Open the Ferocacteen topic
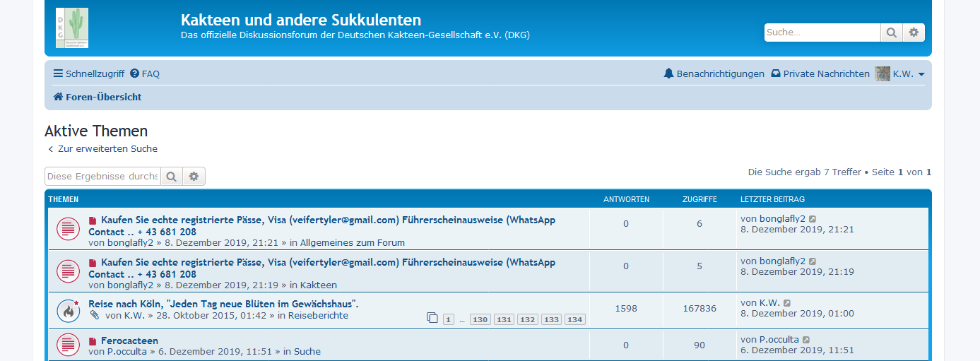 pyautogui.click(x=129, y=341)
